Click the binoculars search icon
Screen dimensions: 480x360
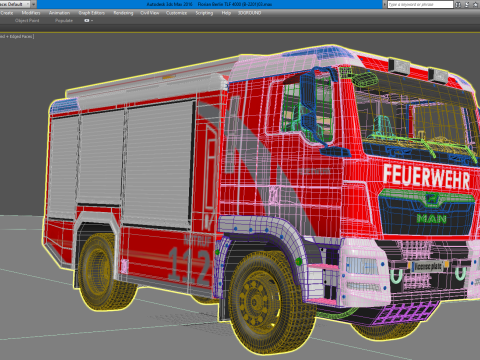(458, 4)
